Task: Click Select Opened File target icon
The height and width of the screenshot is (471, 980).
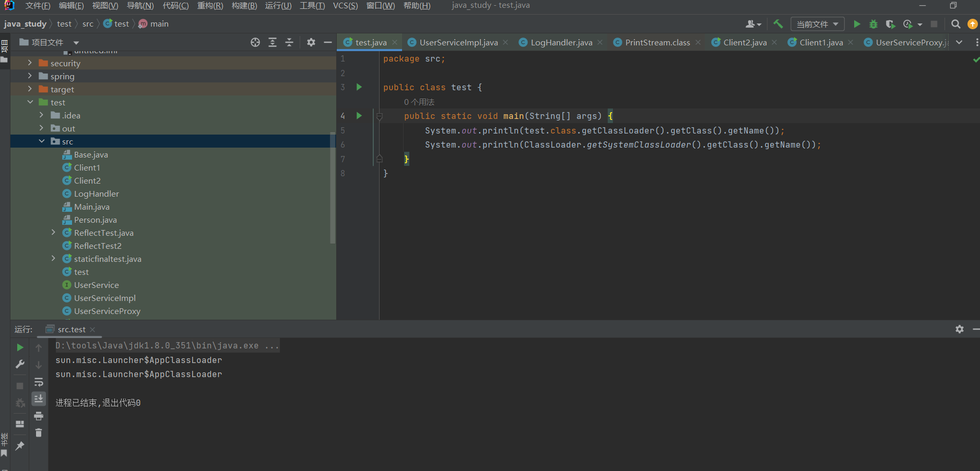Action: coord(255,42)
